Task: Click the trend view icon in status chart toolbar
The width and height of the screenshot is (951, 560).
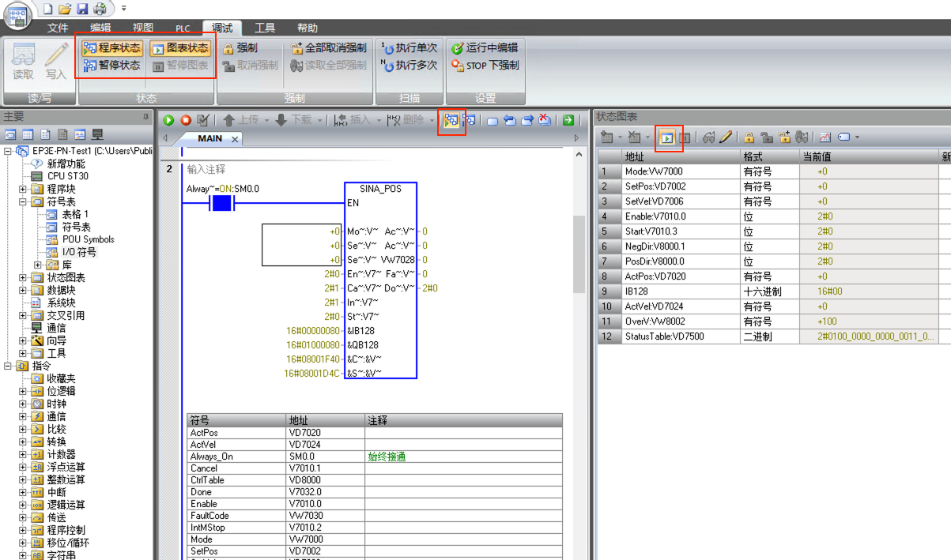Action: 825,137
